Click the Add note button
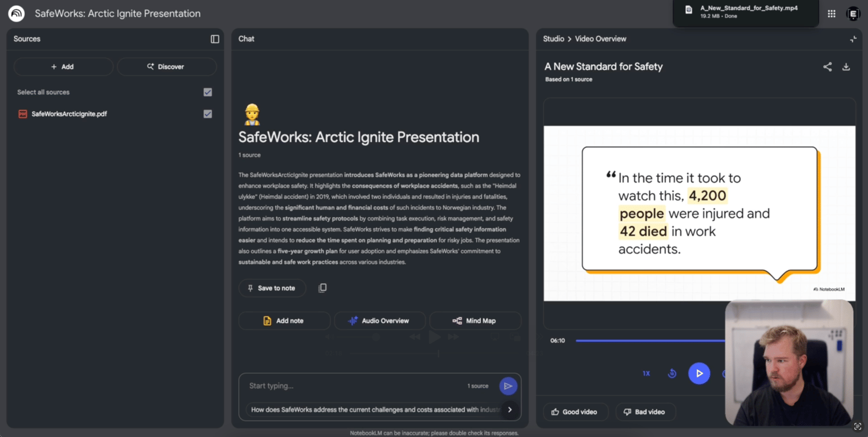Image resolution: width=868 pixels, height=437 pixels. point(284,321)
